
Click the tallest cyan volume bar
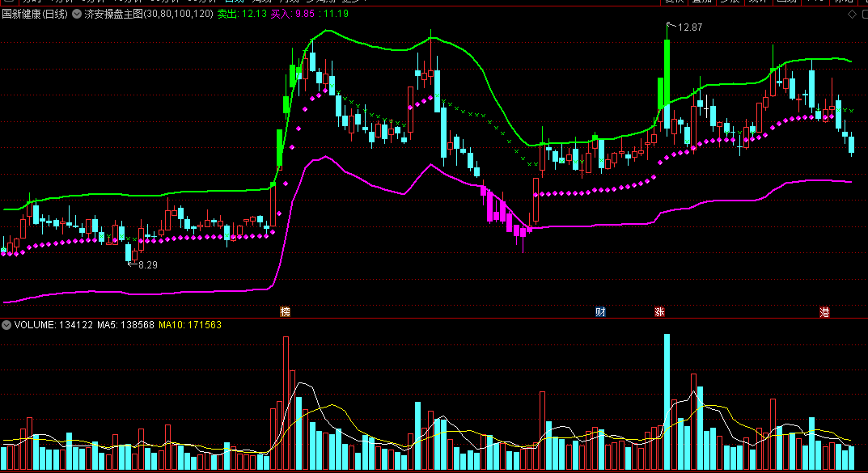(667, 402)
